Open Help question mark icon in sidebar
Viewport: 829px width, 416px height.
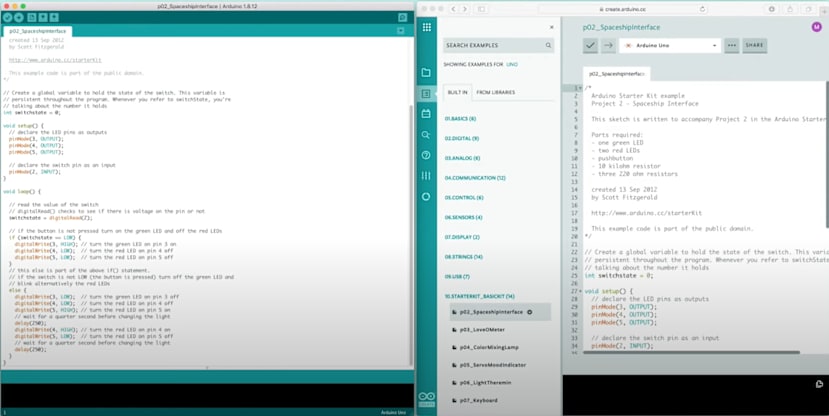point(426,155)
